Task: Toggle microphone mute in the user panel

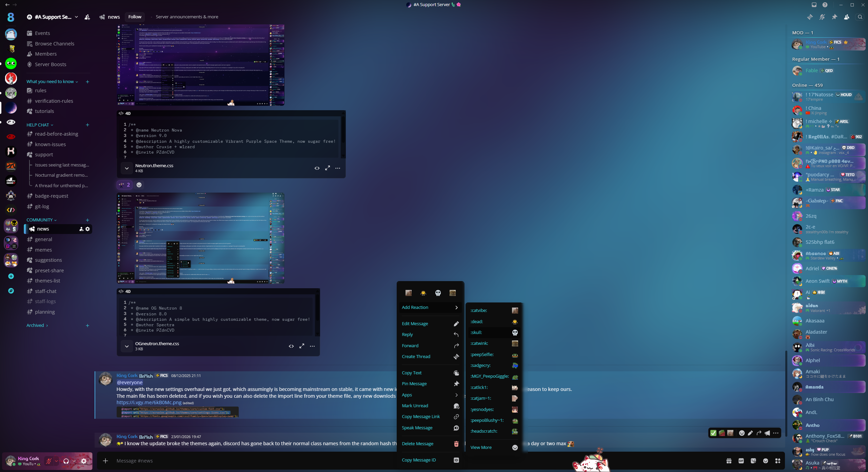Action: tap(49, 461)
